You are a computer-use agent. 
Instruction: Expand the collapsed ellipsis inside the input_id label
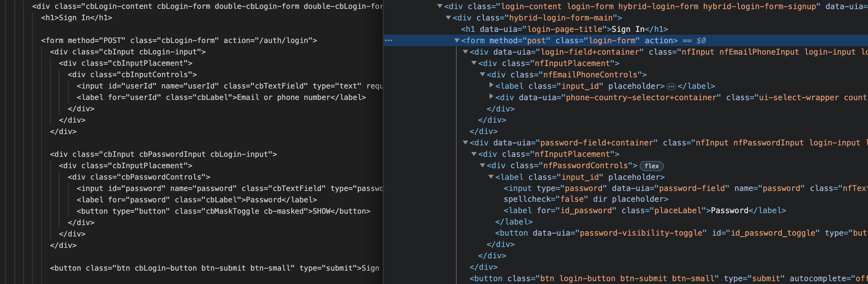[x=671, y=87]
